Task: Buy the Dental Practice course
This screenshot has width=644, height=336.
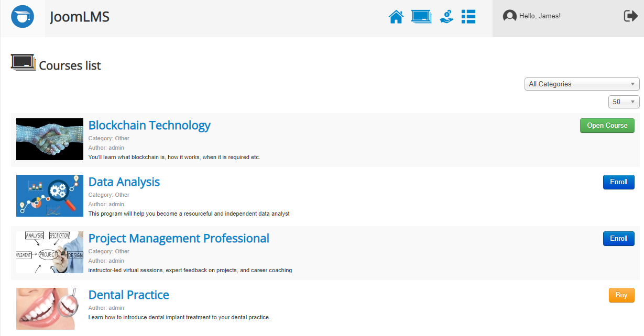Action: [621, 295]
